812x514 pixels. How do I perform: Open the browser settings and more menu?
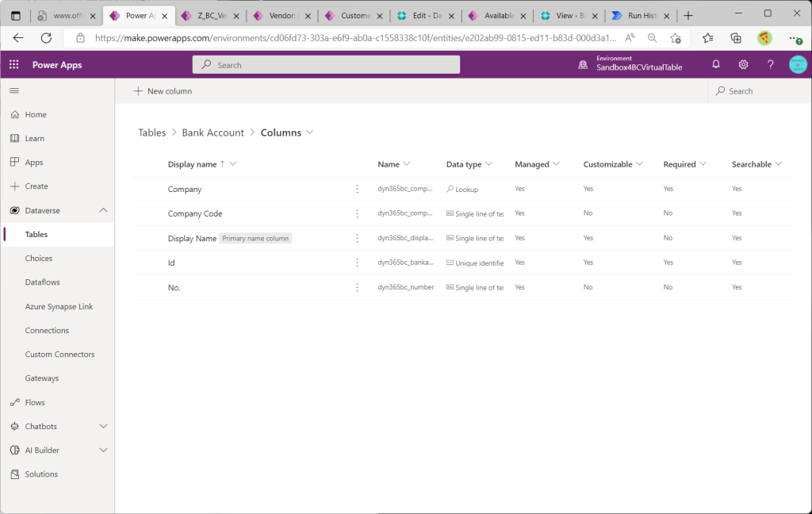(x=795, y=38)
